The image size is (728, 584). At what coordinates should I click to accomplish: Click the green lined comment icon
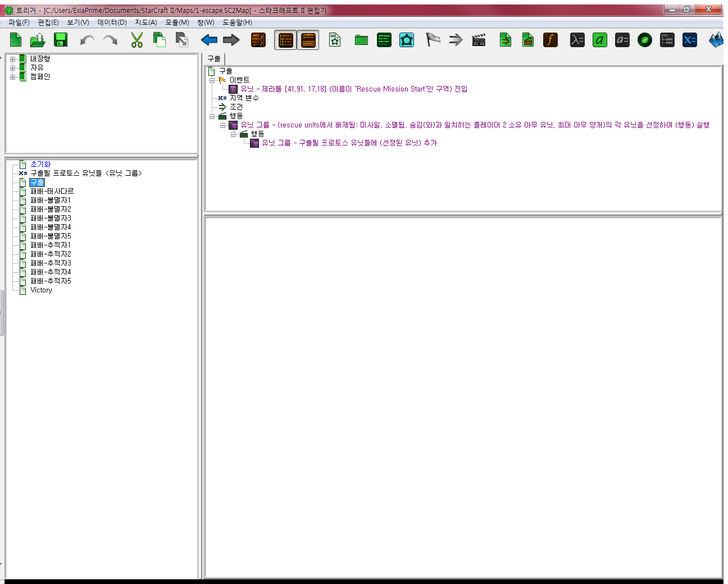coord(384,40)
